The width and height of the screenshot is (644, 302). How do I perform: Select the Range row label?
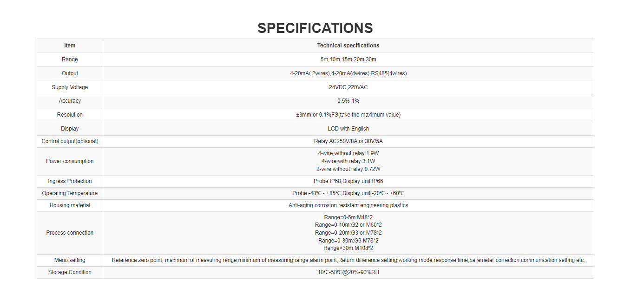pos(70,59)
